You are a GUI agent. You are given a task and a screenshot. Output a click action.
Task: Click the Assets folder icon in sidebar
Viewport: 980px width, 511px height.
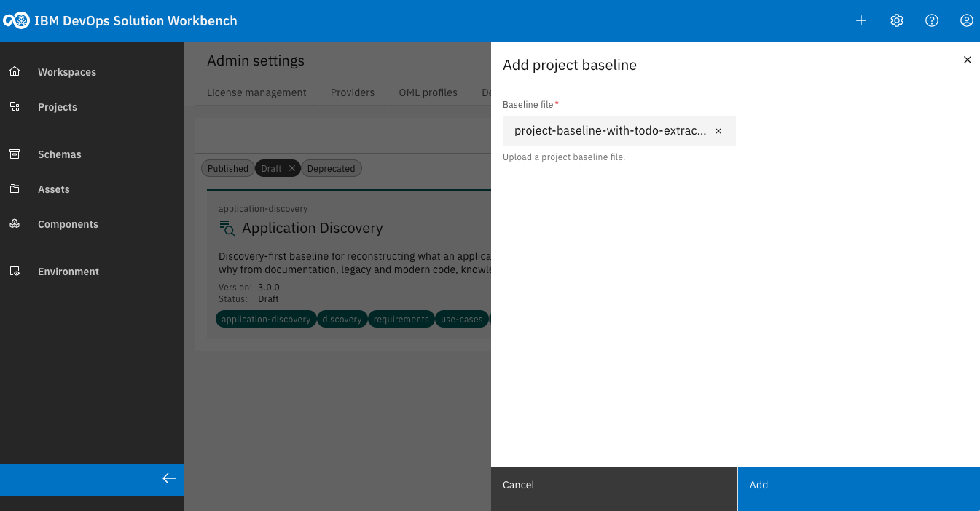pyautogui.click(x=15, y=189)
